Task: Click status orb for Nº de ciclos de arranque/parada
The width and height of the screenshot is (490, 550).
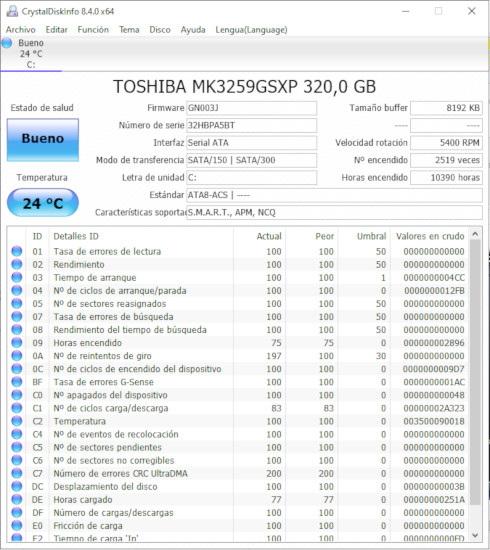Action: pyautogui.click(x=16, y=290)
